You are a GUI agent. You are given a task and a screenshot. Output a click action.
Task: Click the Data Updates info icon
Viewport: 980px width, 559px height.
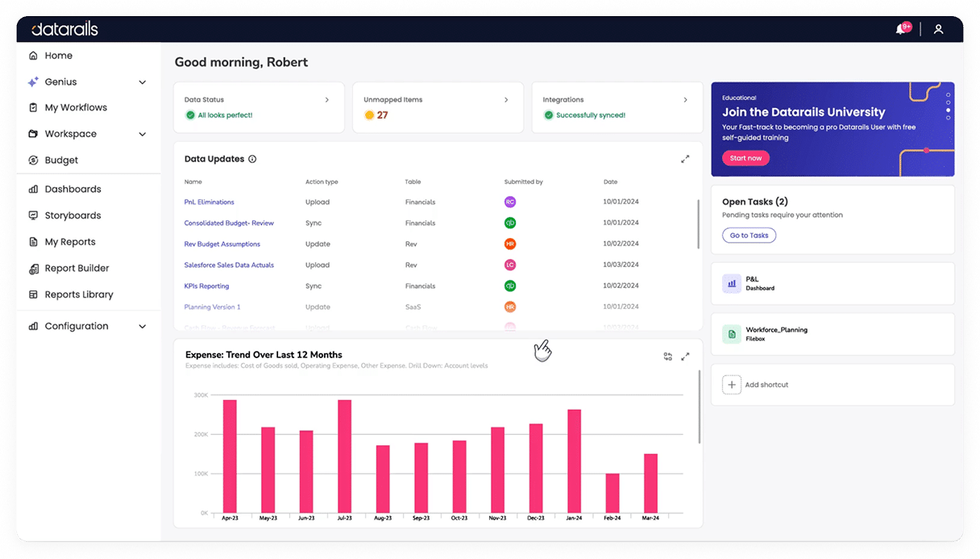coord(252,159)
